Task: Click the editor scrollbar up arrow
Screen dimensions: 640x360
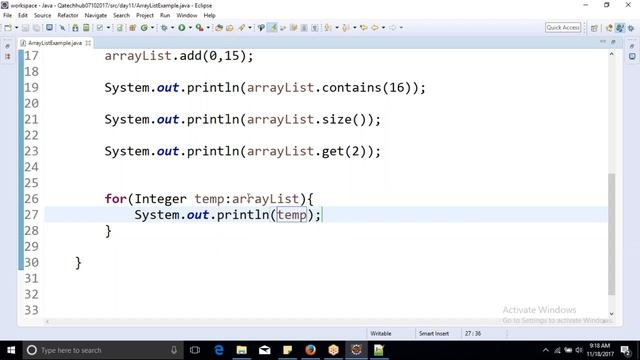Action: click(x=611, y=54)
